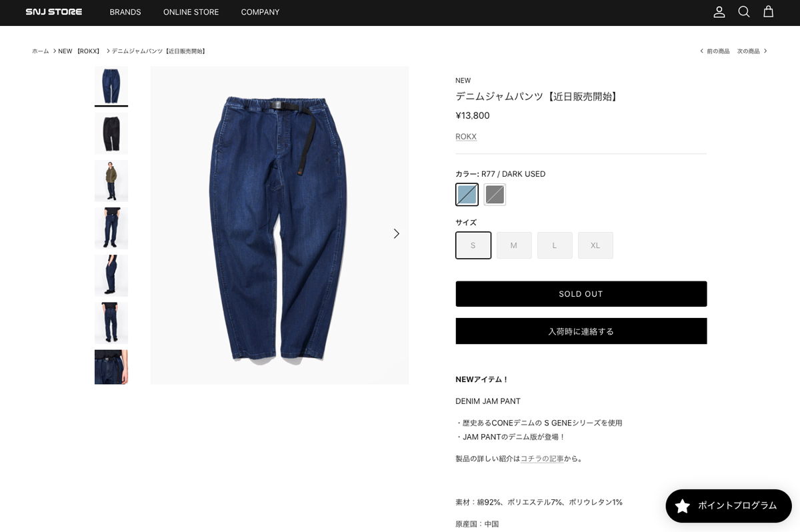Viewport: 800px width, 532px height.
Task: Select size XL option
Action: click(595, 245)
